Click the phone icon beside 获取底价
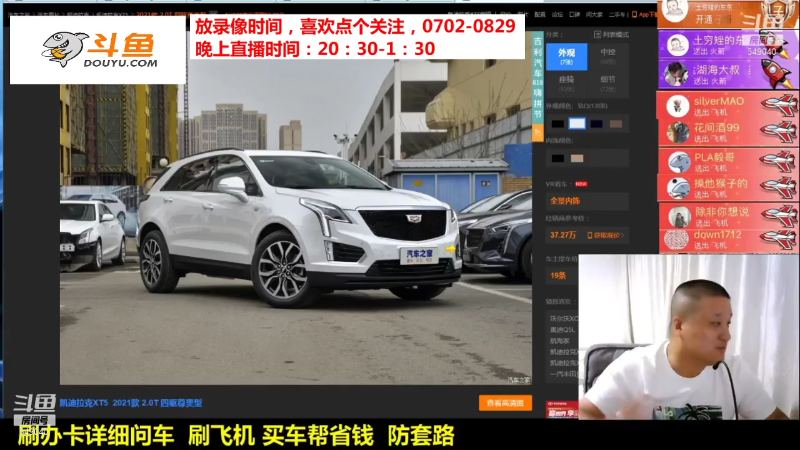 click(x=590, y=235)
